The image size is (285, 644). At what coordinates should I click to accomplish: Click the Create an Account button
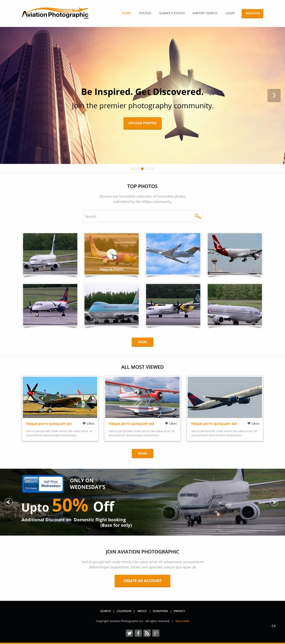pyautogui.click(x=142, y=581)
